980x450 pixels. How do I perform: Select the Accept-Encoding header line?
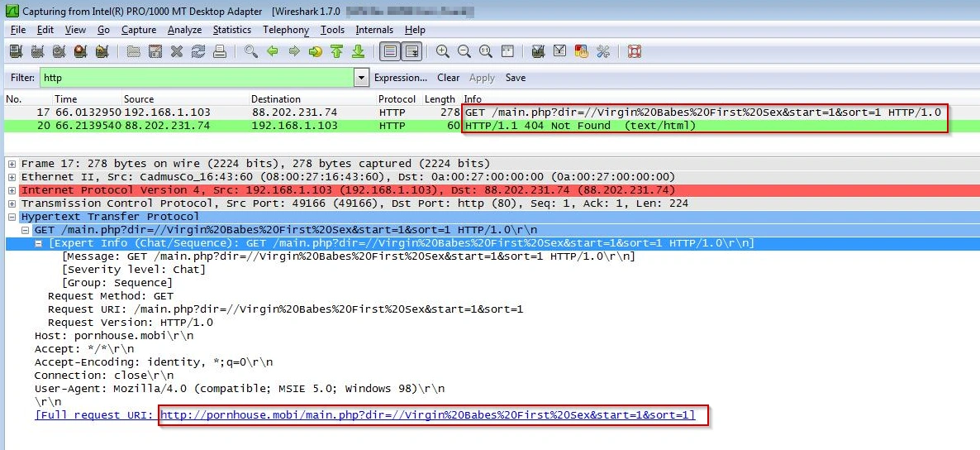154,362
